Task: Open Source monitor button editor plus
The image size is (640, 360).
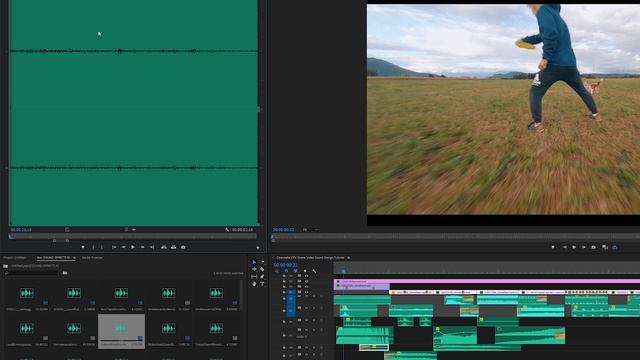Action: point(258,247)
